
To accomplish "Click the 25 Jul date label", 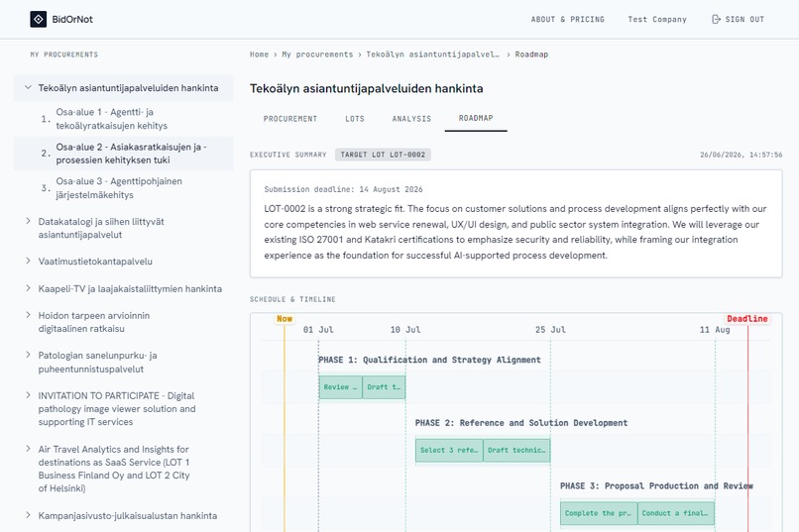I will 550,330.
